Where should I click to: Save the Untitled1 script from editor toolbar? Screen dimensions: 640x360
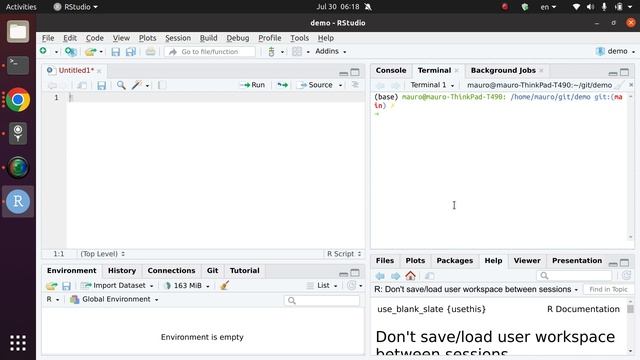tap(101, 85)
